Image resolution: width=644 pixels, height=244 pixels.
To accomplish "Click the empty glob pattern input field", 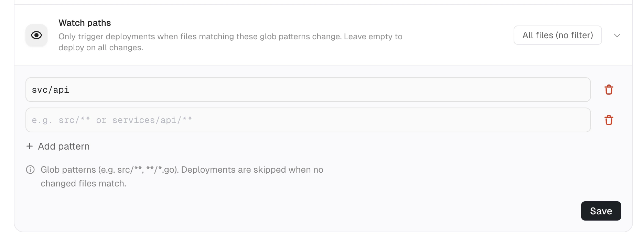I will pyautogui.click(x=308, y=120).
